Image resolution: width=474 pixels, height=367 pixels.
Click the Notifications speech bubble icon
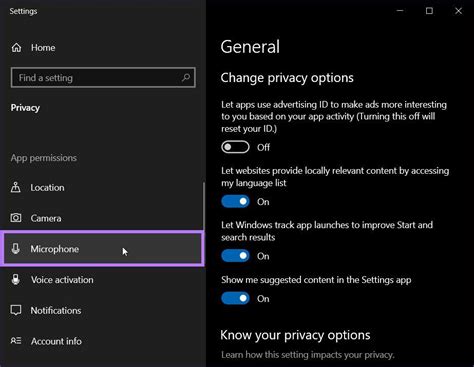(16, 310)
